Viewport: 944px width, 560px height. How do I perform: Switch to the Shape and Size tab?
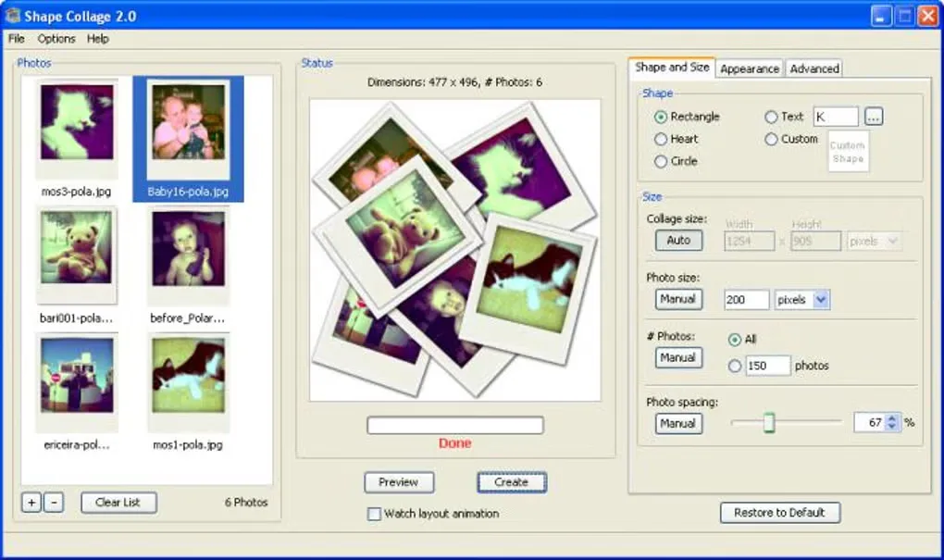click(x=672, y=68)
